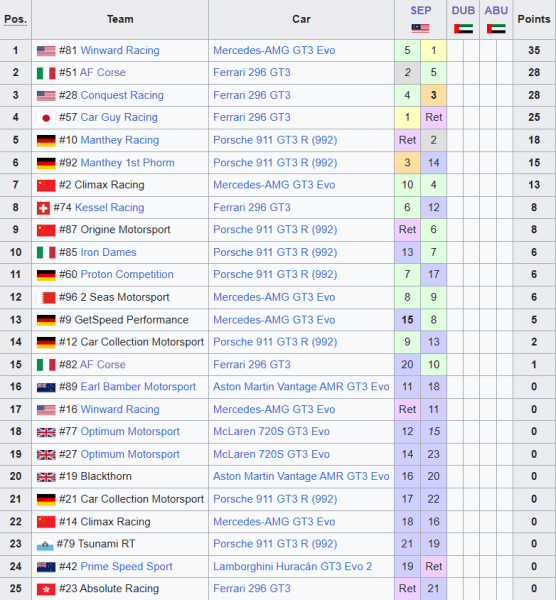
Task: Click the German flag beside #92 Manthey 1st Phorm
Action: [46, 163]
